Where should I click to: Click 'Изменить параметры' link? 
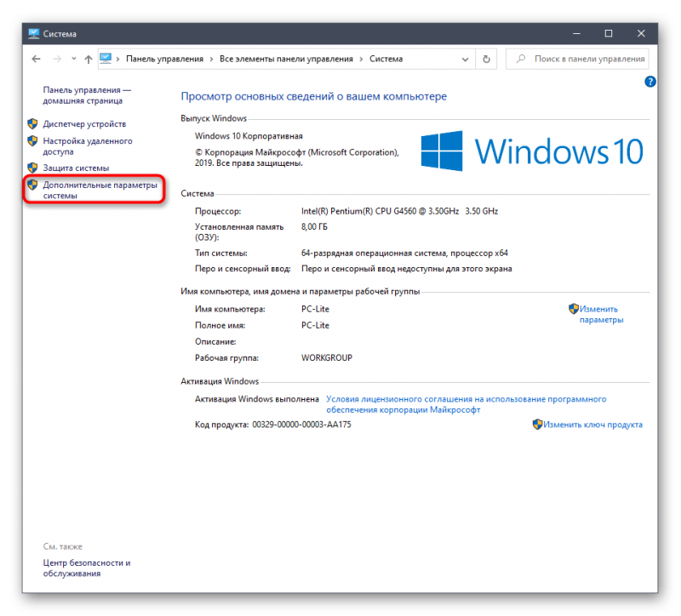point(601,314)
